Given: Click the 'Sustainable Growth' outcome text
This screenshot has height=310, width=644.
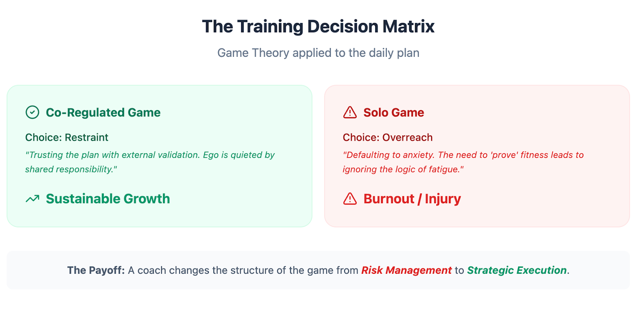Looking at the screenshot, I should pyautogui.click(x=108, y=199).
